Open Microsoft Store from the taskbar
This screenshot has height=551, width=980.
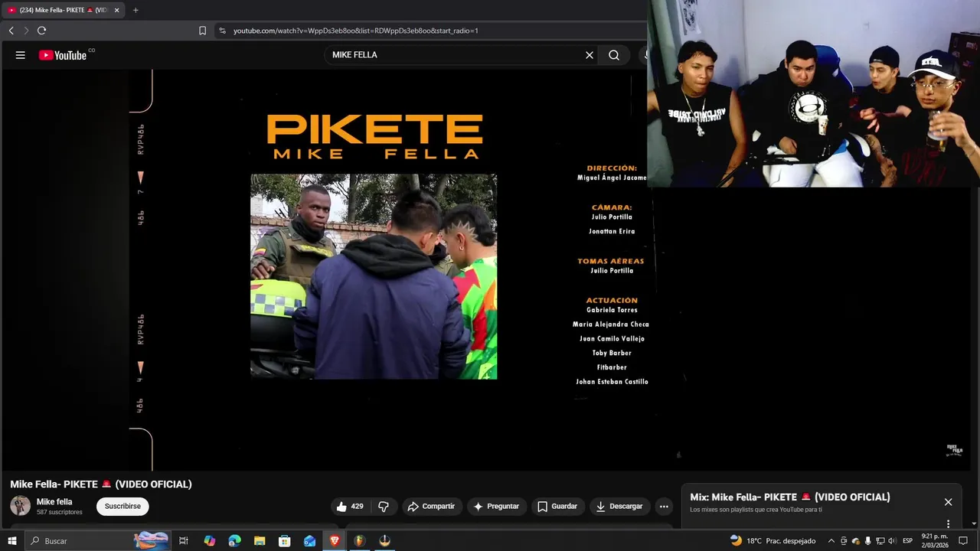[x=285, y=541]
